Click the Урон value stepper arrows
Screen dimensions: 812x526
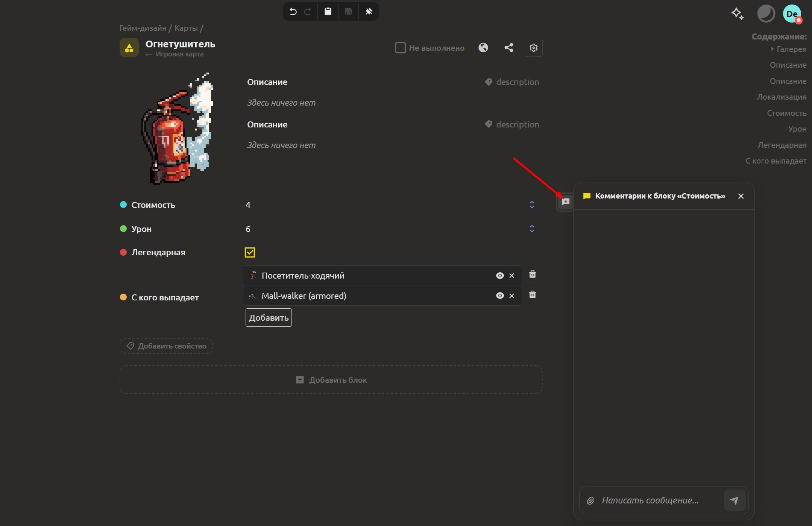(x=532, y=229)
